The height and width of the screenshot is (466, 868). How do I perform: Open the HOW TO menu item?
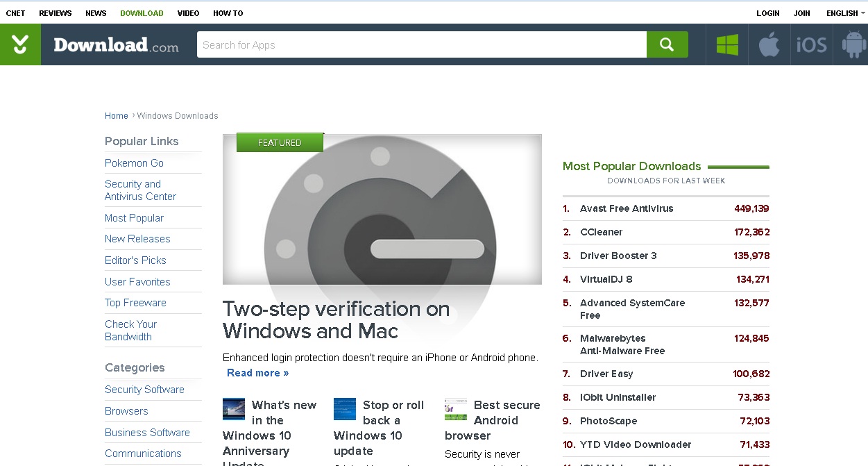[x=228, y=13]
